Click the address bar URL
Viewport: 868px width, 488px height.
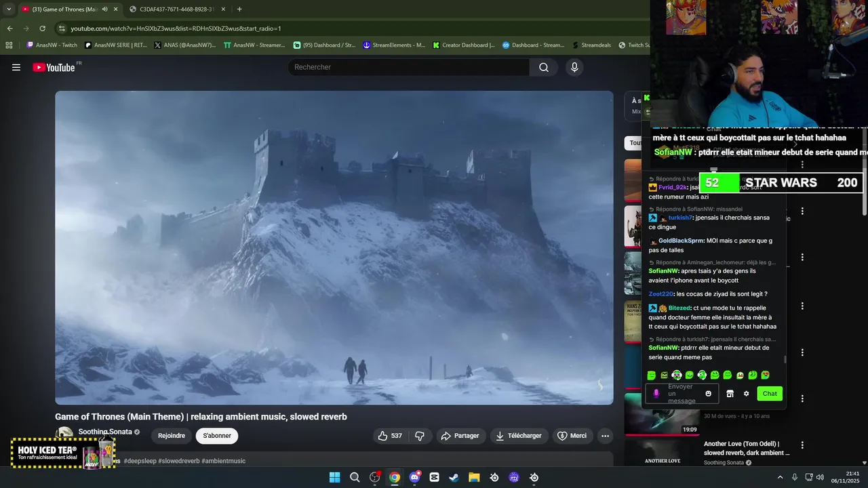[x=176, y=28]
